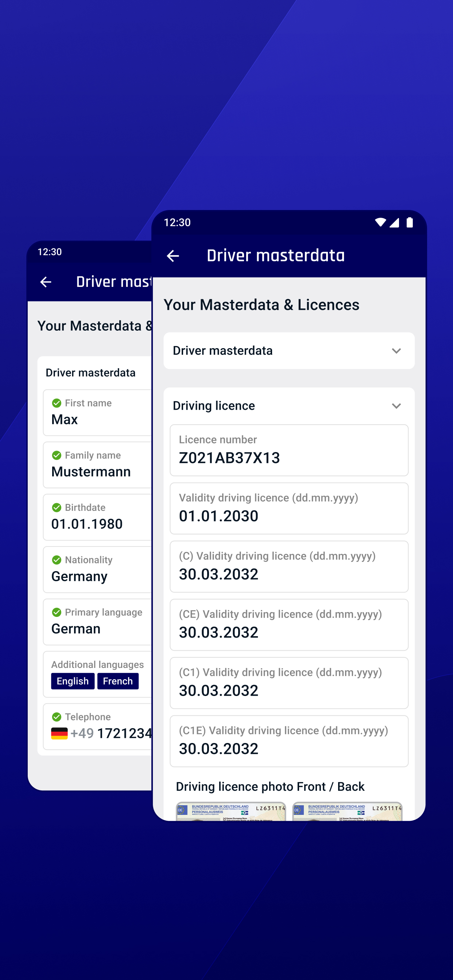Tap Driver masterdata title in front app bar
Viewport: 453px width, 980px height.
276,256
